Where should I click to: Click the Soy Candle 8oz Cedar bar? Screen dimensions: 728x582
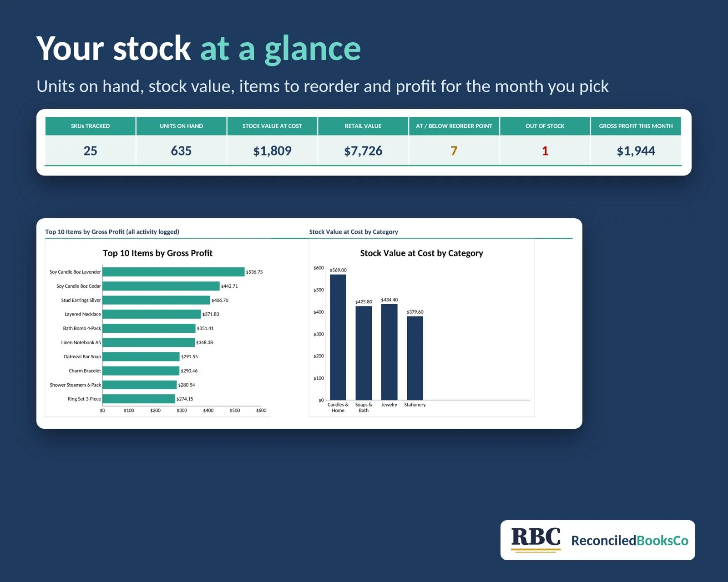161,286
